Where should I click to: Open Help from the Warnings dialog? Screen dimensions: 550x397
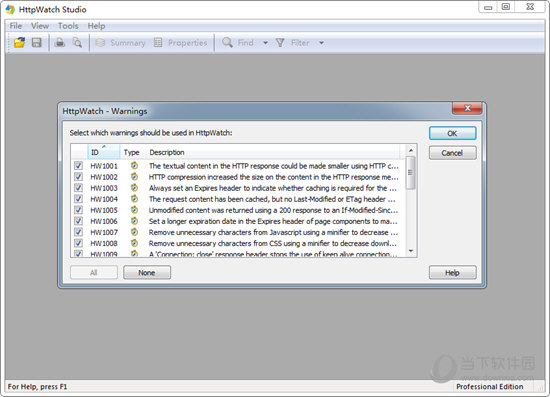(x=452, y=272)
